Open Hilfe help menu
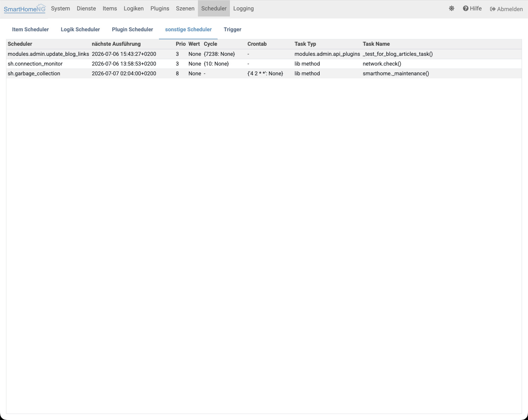This screenshot has height=420, width=528. 472,8
